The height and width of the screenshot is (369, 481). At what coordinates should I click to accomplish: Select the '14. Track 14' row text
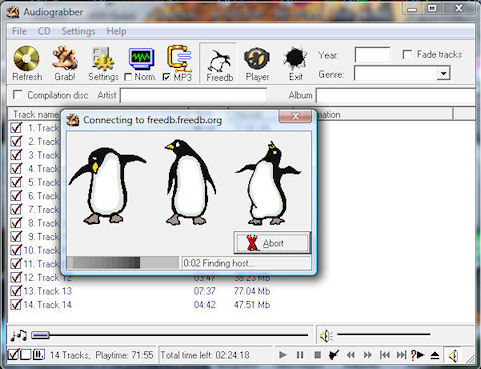pos(47,305)
